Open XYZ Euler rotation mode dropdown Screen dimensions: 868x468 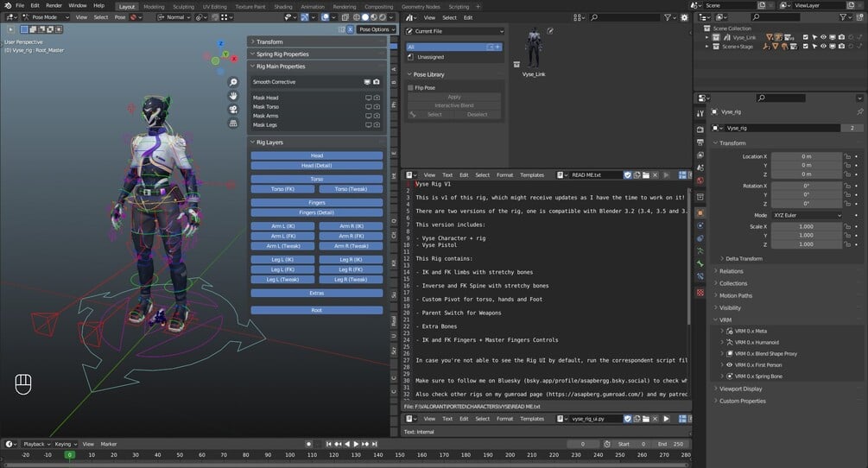pyautogui.click(x=807, y=215)
